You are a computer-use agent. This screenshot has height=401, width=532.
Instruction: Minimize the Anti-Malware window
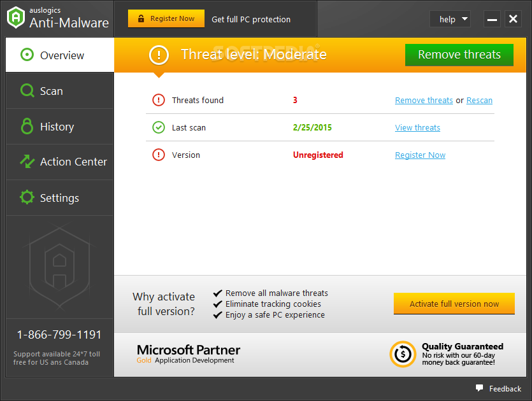pos(492,19)
